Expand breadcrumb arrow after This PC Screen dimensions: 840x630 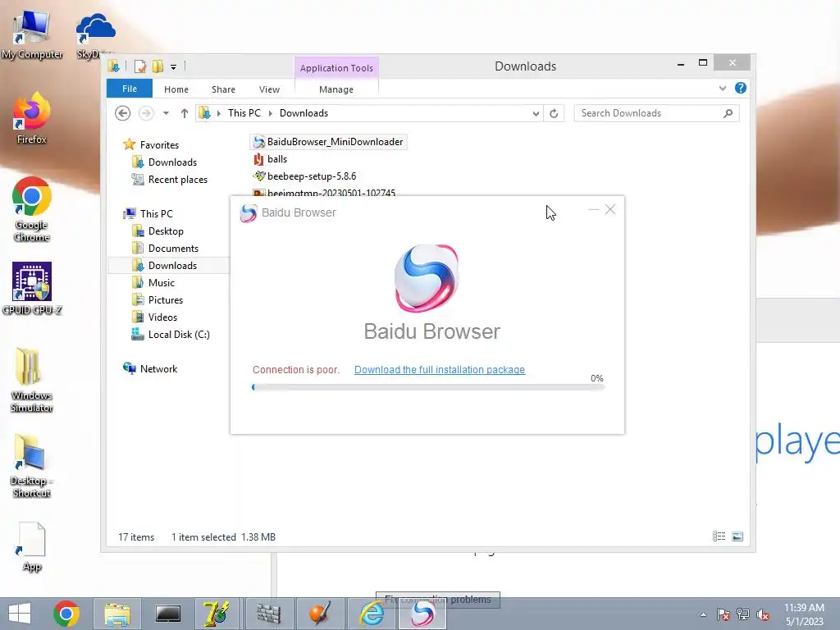(x=270, y=113)
